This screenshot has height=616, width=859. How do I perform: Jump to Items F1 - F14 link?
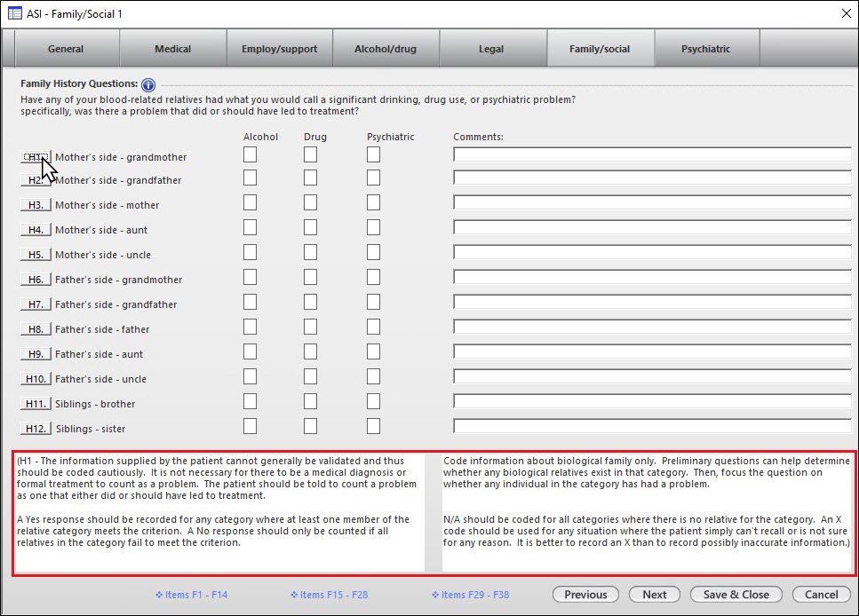click(x=191, y=595)
